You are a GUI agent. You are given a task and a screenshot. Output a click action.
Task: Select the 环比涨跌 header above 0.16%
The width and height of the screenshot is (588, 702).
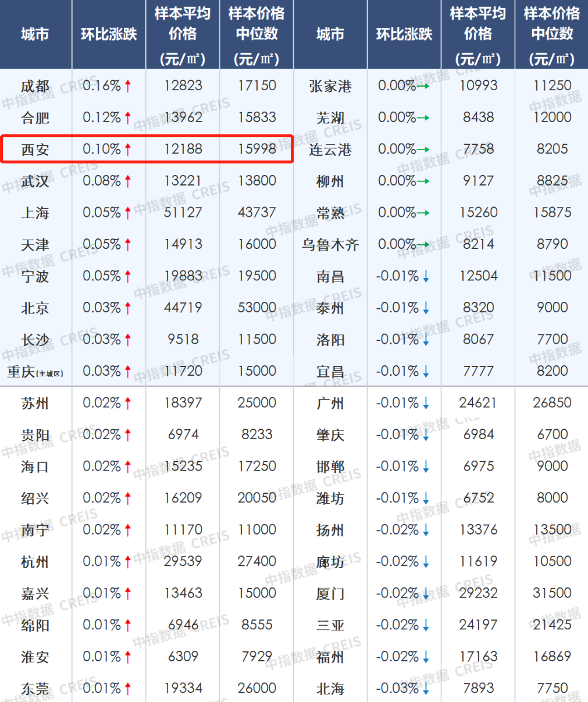[109, 34]
